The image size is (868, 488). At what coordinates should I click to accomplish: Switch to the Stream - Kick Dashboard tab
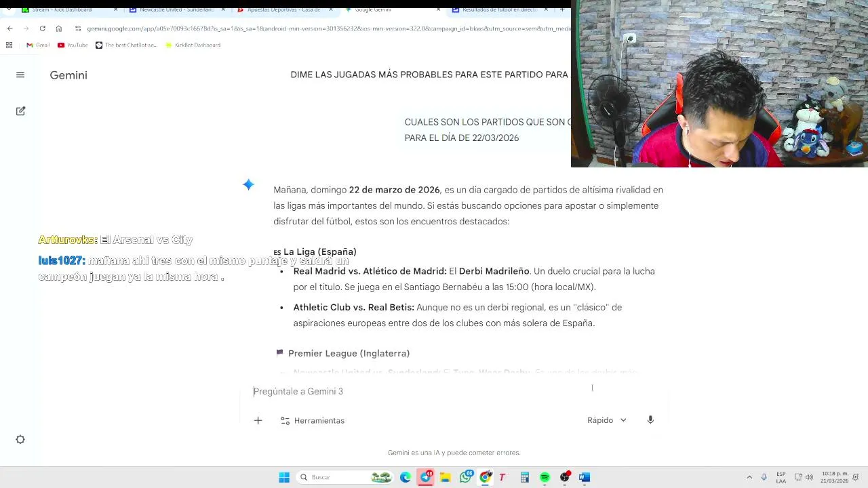66,9
